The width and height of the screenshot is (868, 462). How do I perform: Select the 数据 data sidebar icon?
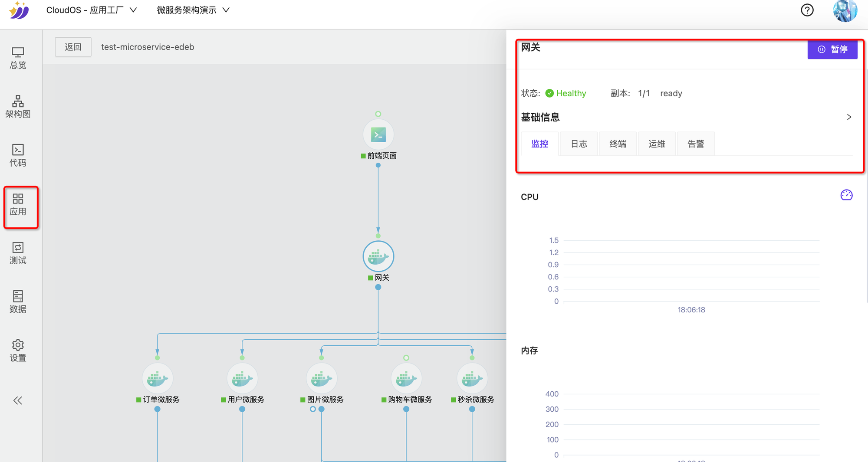[17, 301]
